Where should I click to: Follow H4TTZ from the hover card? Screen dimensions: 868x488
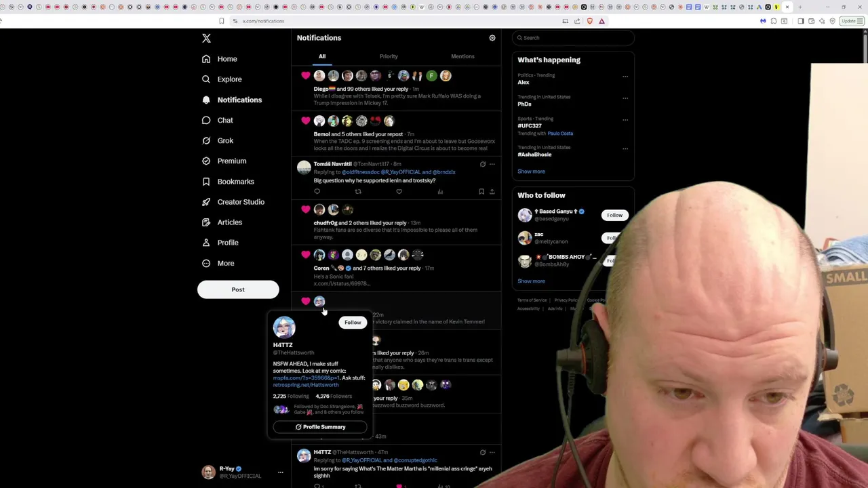[353, 323]
